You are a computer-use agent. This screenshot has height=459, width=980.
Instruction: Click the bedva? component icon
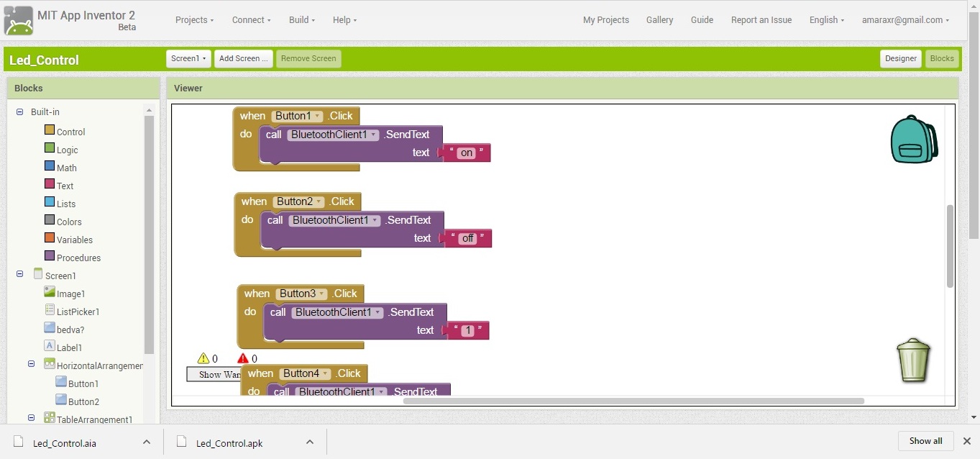point(50,328)
